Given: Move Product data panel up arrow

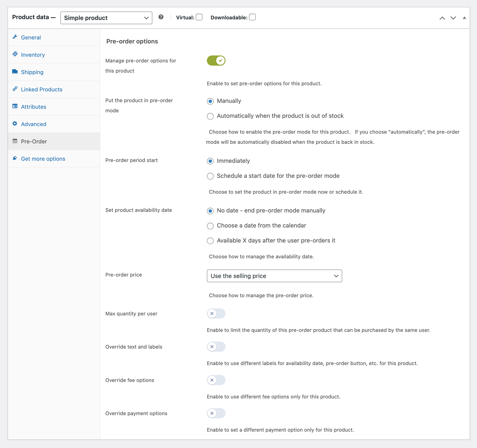Looking at the screenshot, I should click(x=442, y=18).
